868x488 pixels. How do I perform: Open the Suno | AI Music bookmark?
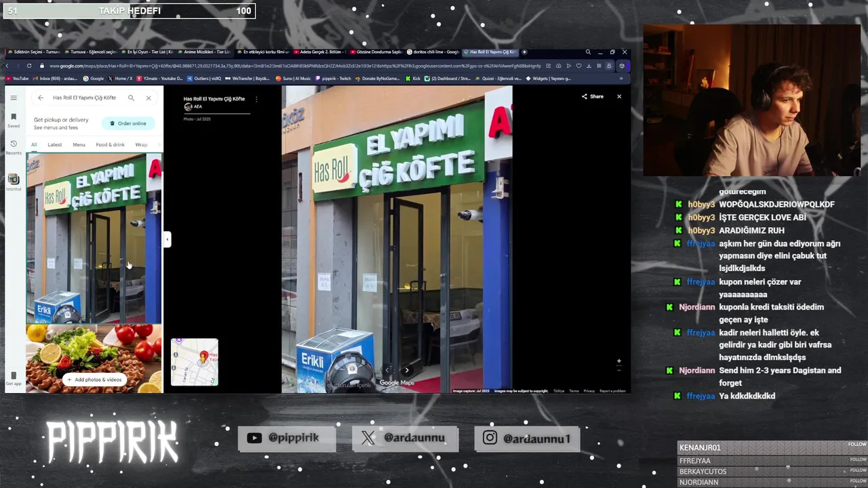click(x=292, y=79)
